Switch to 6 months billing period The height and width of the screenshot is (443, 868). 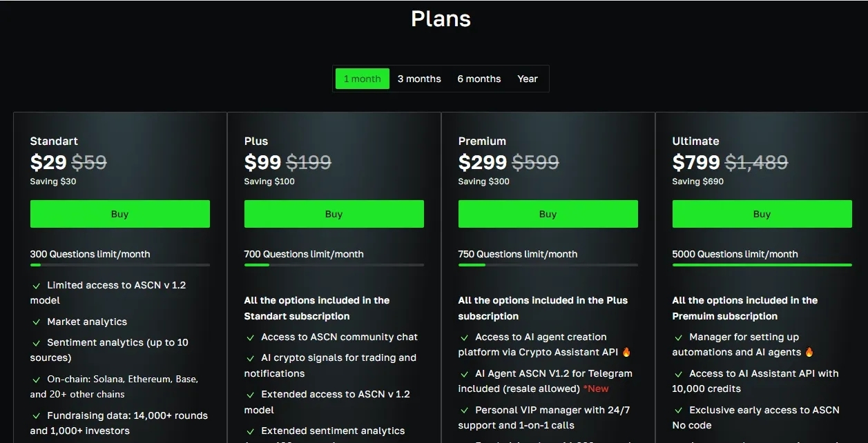[479, 79]
